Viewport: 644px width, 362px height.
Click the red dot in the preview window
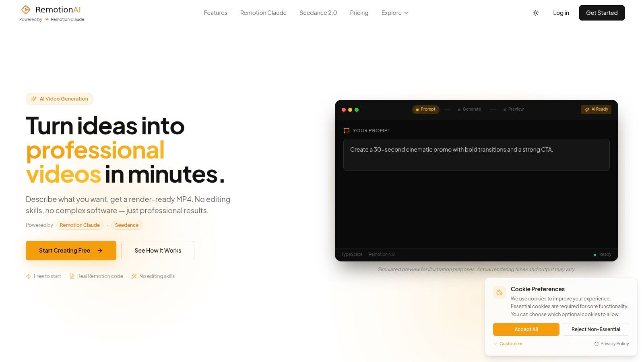(344, 110)
